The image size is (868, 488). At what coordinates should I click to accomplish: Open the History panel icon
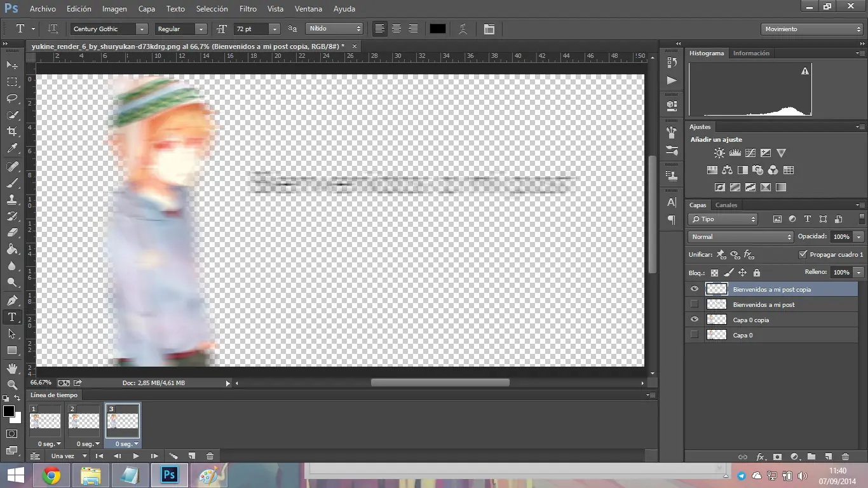[672, 62]
